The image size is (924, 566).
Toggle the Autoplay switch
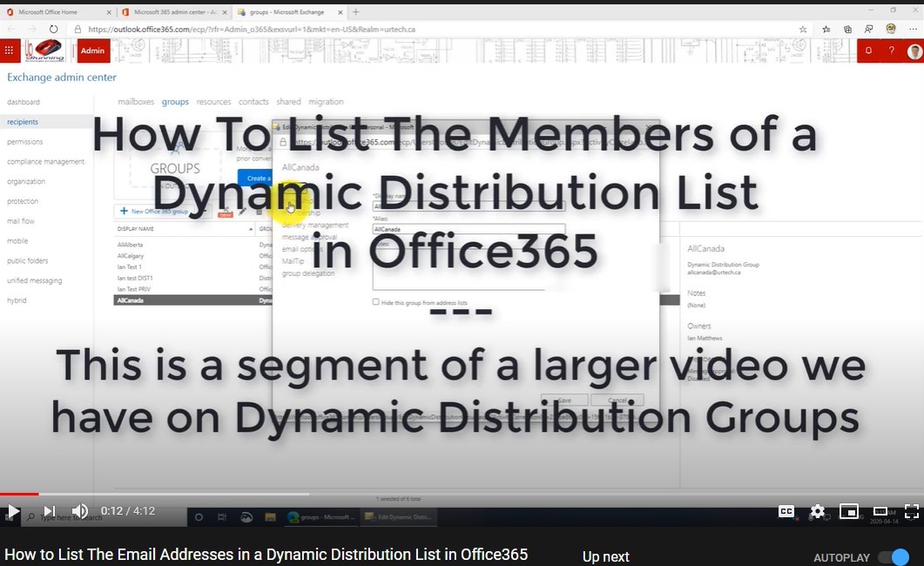point(893,557)
